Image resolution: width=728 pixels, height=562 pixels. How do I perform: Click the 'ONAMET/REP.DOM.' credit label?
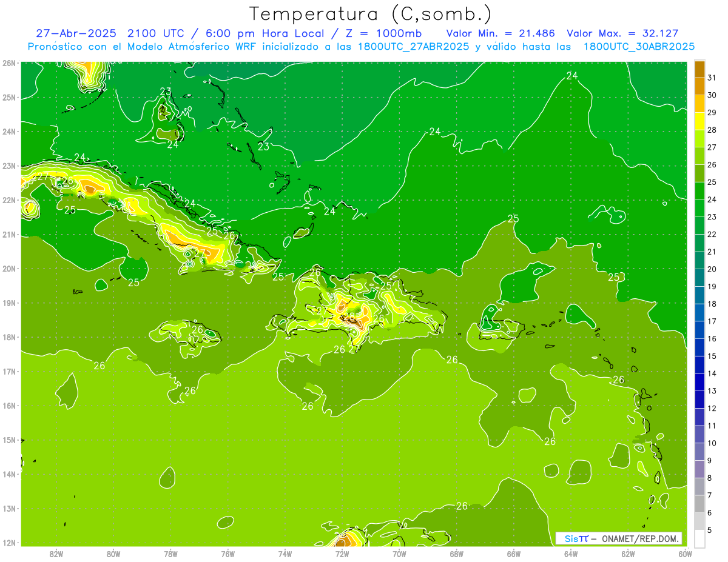pos(641,538)
